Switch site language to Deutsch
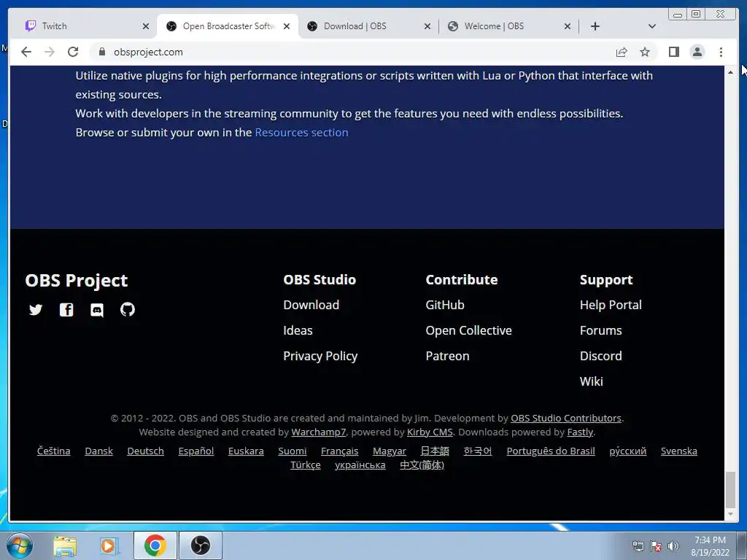Screen dimensions: 747x560 click(145, 451)
